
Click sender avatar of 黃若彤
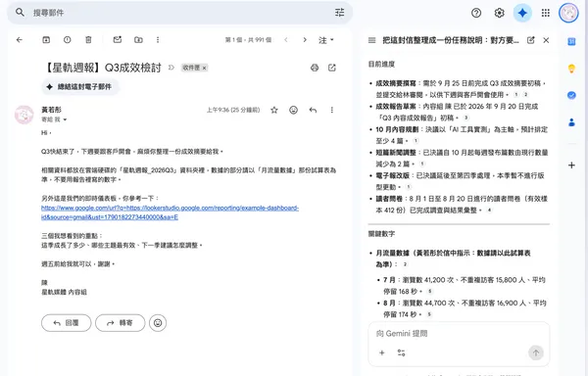(24, 115)
